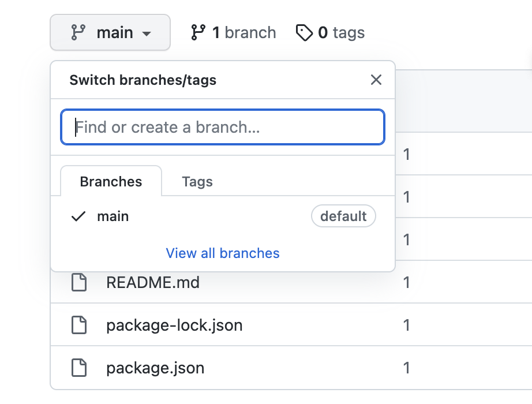Open View all branches link
The height and width of the screenshot is (404, 532).
pos(223,253)
